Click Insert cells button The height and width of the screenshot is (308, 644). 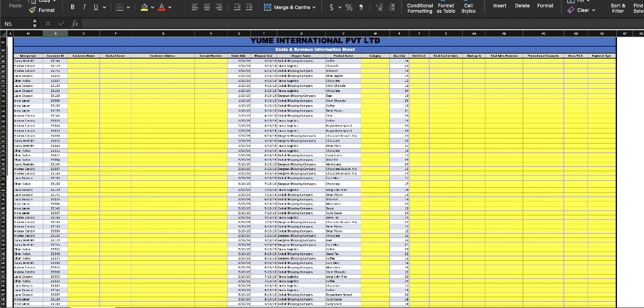tap(499, 6)
